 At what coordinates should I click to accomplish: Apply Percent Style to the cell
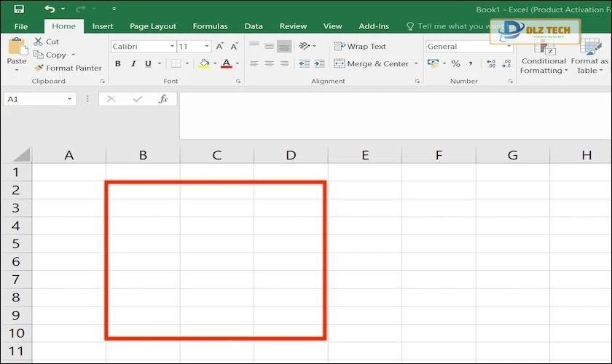click(455, 64)
